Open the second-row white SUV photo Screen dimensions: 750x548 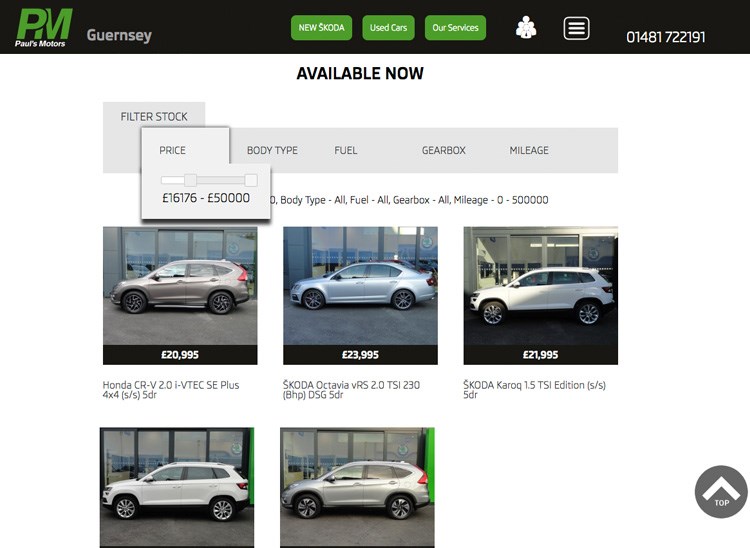click(177, 487)
